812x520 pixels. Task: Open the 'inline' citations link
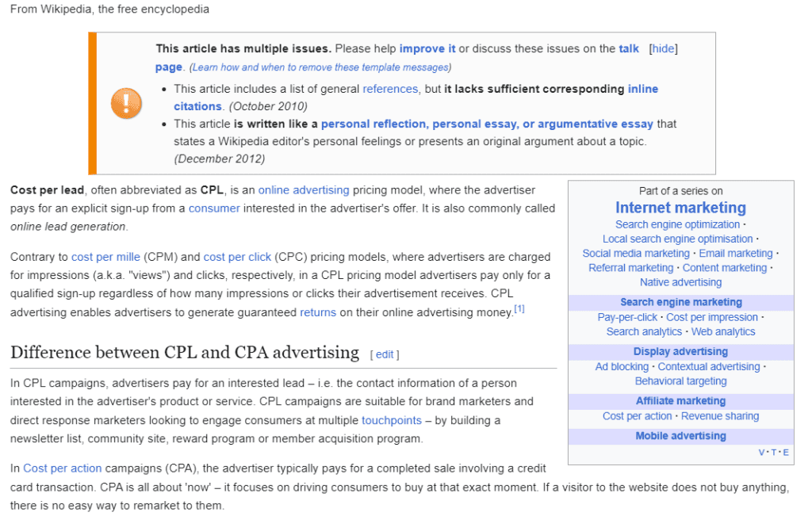tap(642, 89)
